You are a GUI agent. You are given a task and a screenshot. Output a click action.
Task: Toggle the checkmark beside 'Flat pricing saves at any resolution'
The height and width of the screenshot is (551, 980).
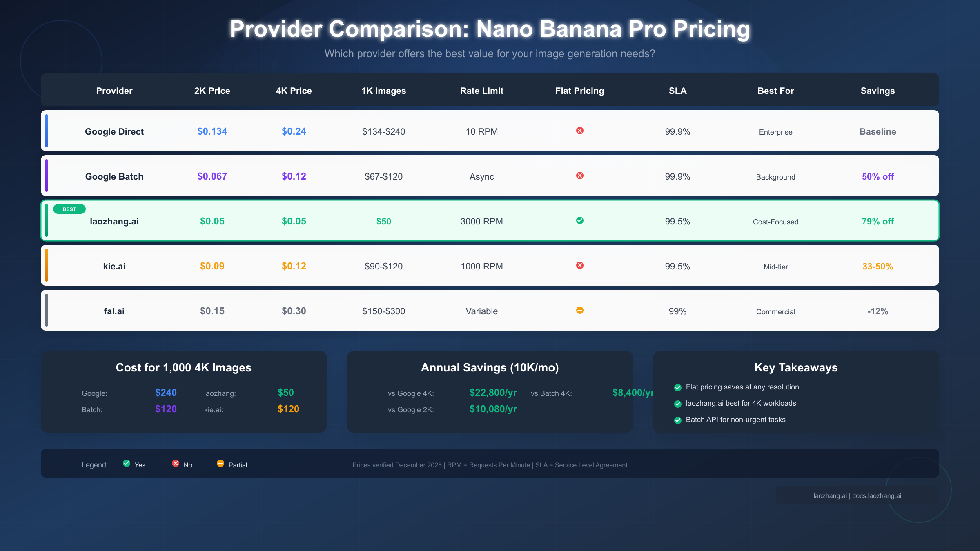point(678,387)
